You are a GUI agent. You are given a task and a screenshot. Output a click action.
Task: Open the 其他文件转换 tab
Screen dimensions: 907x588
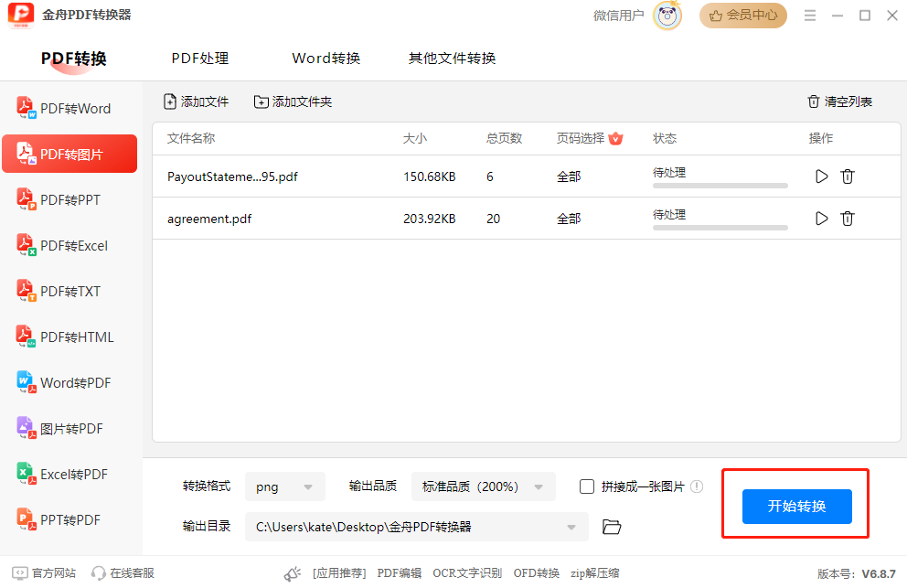[452, 59]
